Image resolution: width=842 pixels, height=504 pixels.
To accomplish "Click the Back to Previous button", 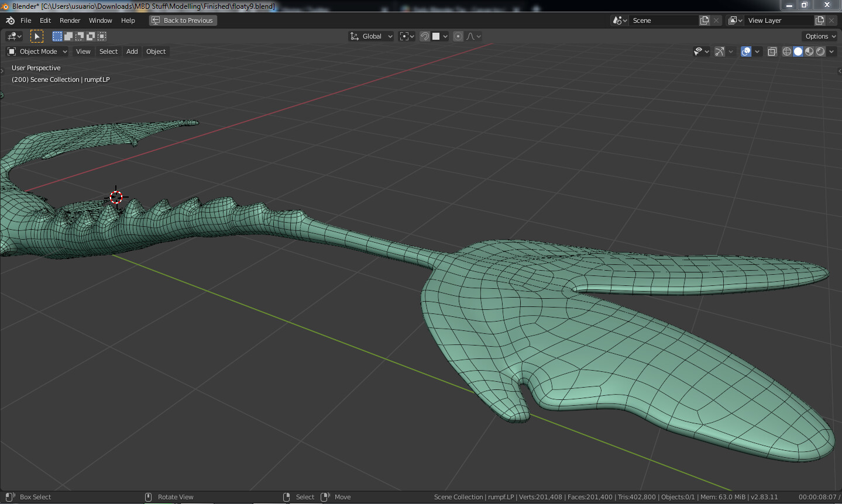I will (x=183, y=20).
